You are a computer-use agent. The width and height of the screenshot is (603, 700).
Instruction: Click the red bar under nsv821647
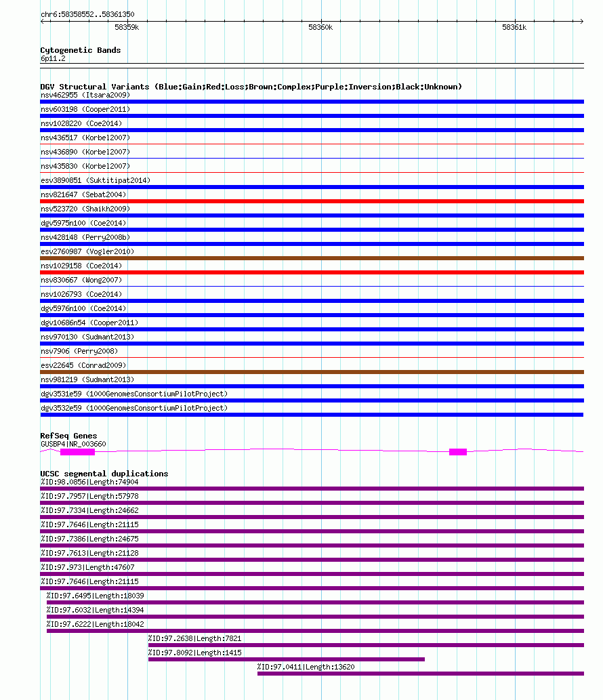tap(312, 201)
